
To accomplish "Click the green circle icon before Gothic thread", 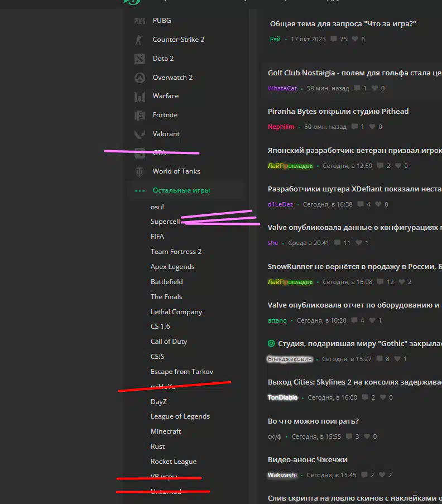I will pyautogui.click(x=271, y=343).
